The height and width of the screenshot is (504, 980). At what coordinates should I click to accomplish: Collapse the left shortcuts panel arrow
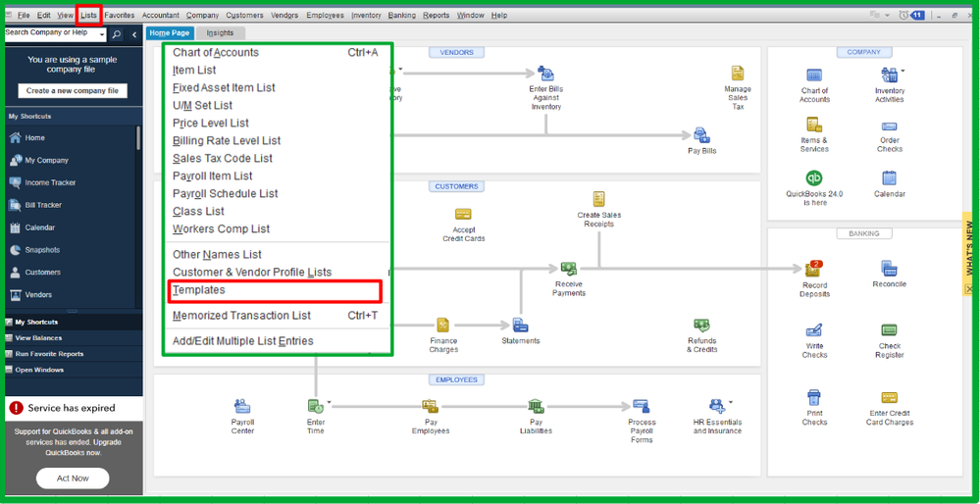[134, 35]
